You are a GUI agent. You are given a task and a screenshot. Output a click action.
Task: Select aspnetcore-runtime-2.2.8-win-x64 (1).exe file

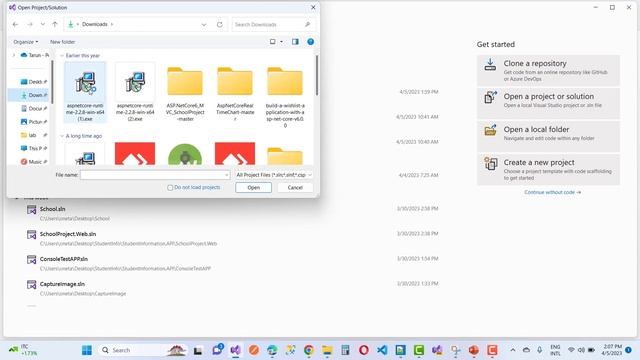click(x=85, y=93)
